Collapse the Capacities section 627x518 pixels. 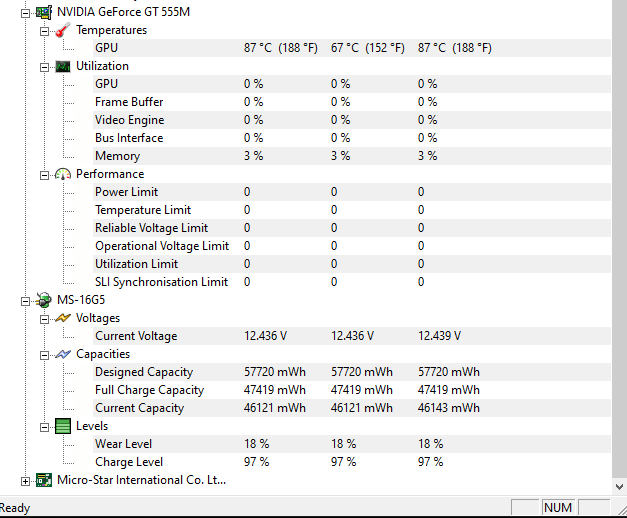point(44,354)
